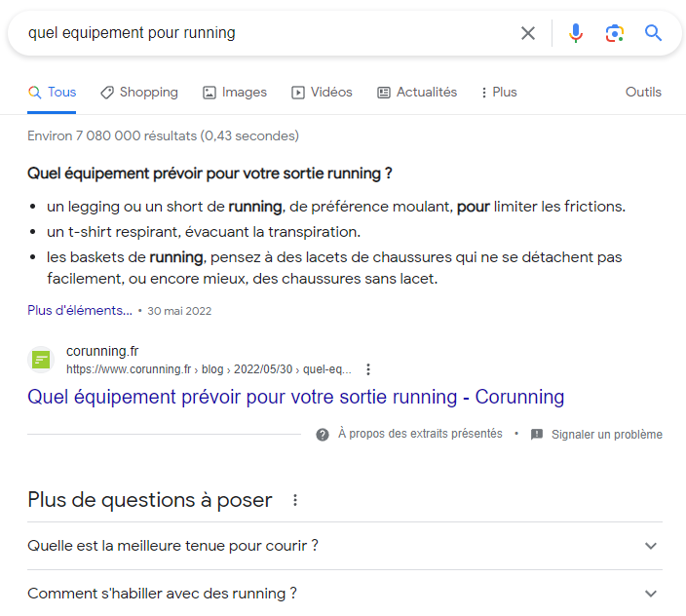Open Google Lens image search
This screenshot has width=686, height=616.
point(614,33)
